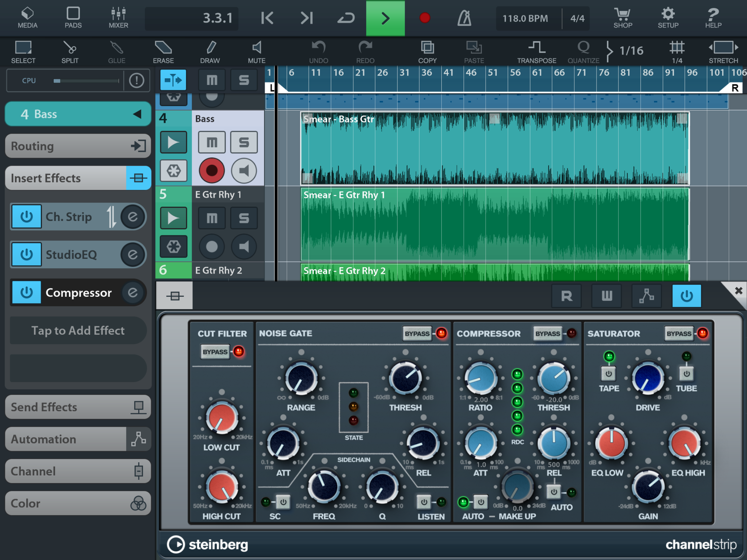Edit the tempo 118.0 BPM

pyautogui.click(x=525, y=18)
